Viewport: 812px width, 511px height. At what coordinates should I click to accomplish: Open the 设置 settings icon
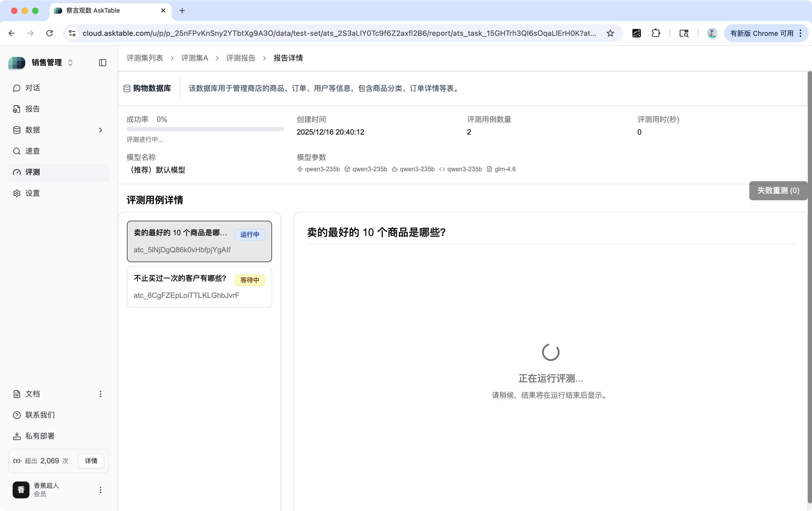pos(17,193)
